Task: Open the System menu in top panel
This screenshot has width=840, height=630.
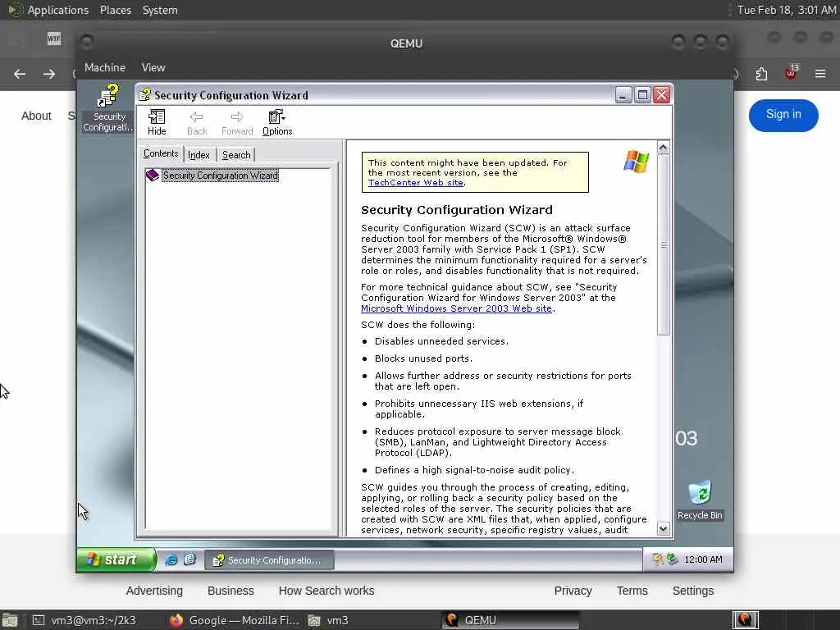Action: point(160,10)
